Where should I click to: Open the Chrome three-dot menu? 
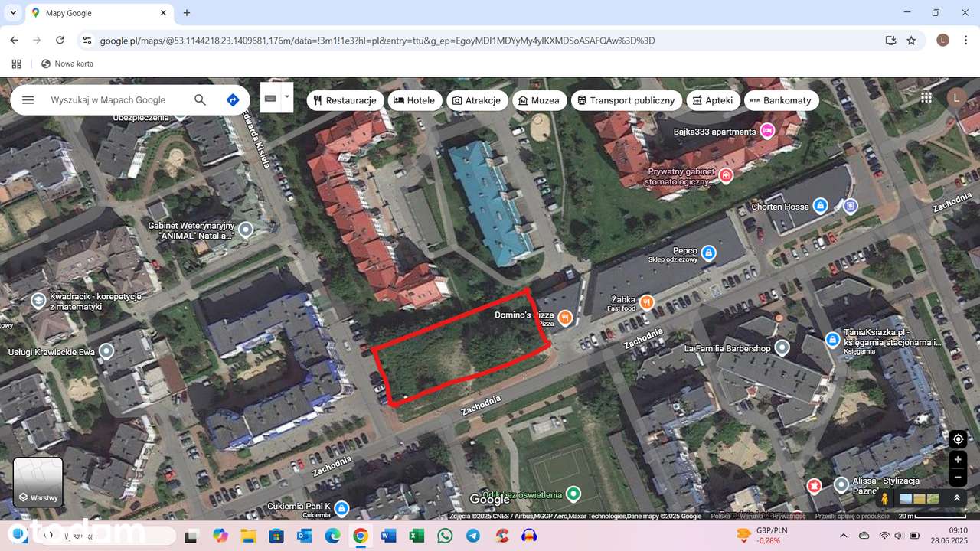[x=965, y=41]
